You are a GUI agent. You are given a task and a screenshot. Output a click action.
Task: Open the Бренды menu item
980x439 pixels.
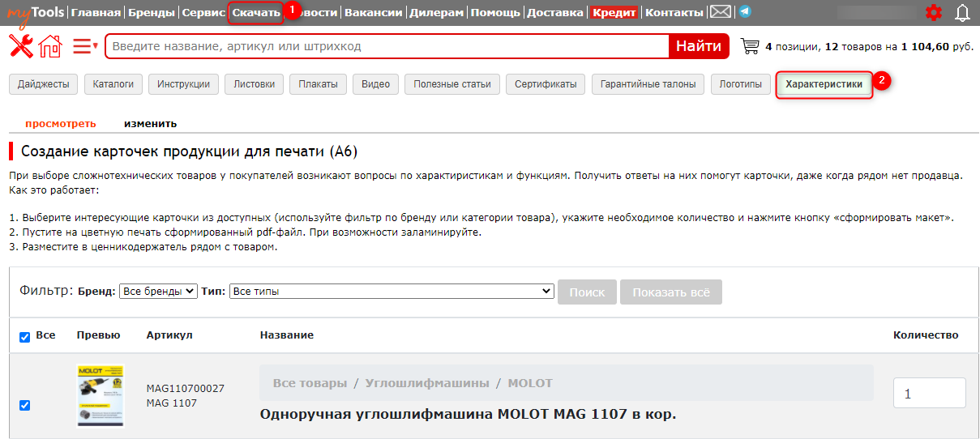[x=152, y=12]
